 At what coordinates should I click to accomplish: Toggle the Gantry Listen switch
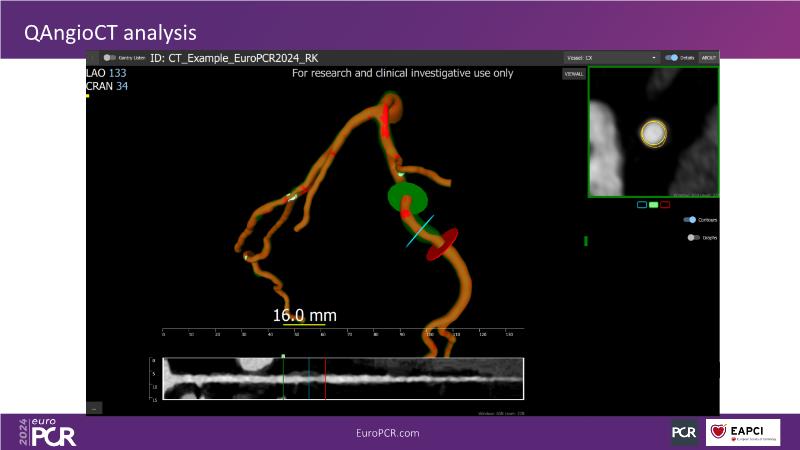click(110, 58)
